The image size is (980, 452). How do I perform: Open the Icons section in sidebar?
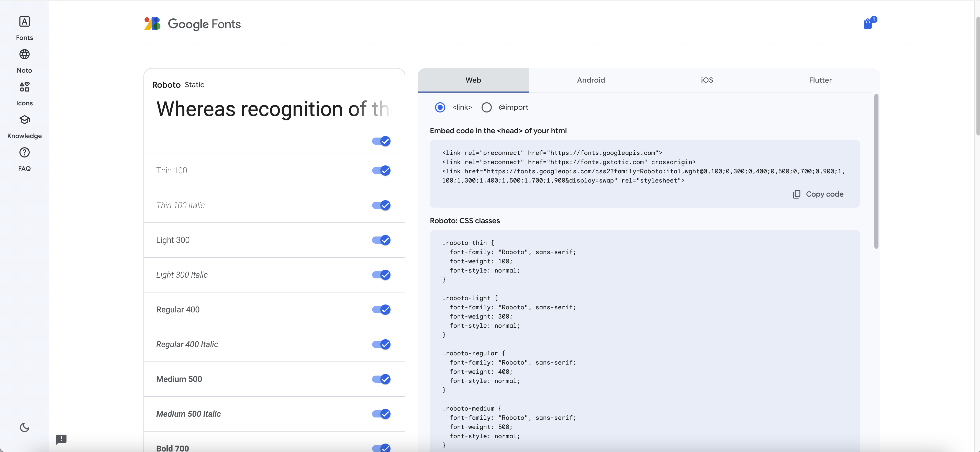24,94
